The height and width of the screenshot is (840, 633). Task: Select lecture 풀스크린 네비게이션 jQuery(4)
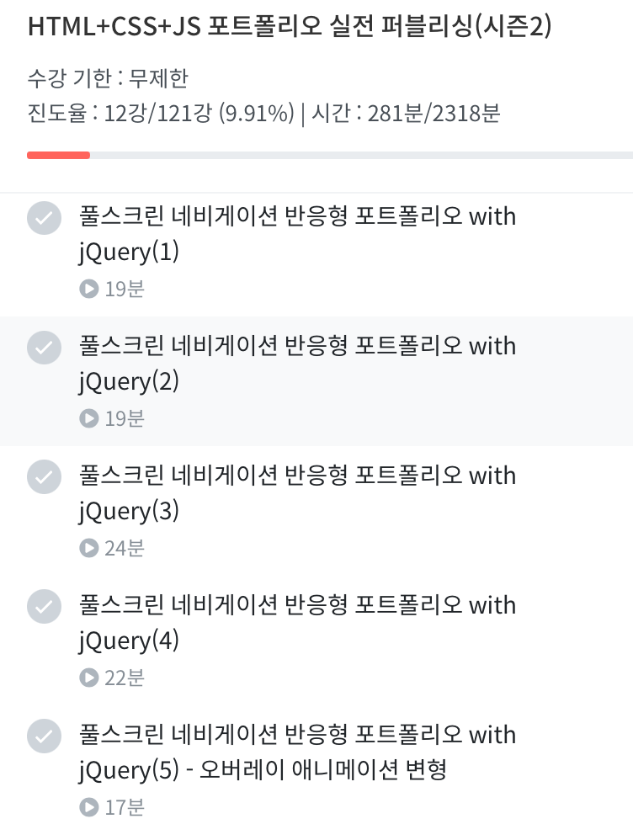(x=297, y=623)
